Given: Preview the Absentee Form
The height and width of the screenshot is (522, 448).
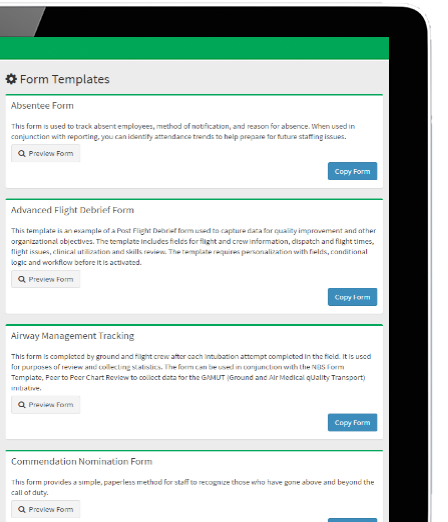Looking at the screenshot, I should [46, 153].
